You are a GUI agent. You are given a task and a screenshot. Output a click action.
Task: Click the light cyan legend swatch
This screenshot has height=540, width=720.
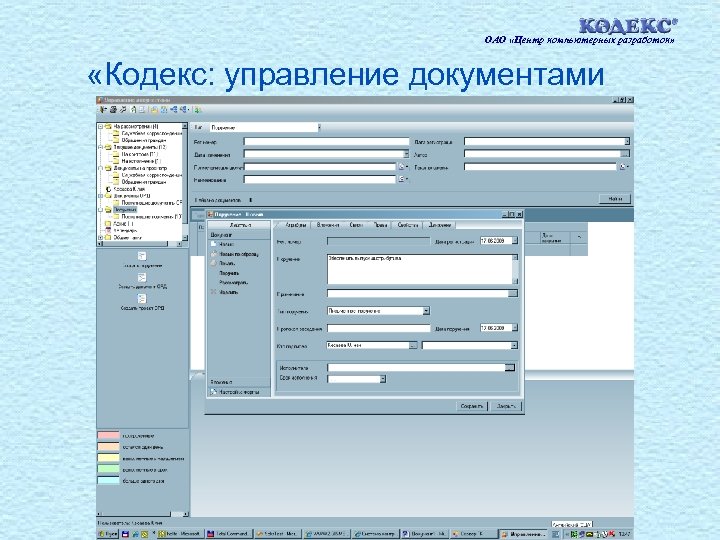(x=108, y=481)
